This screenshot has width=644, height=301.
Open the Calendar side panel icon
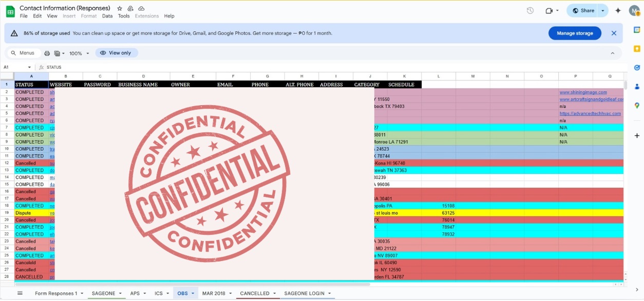637,30
